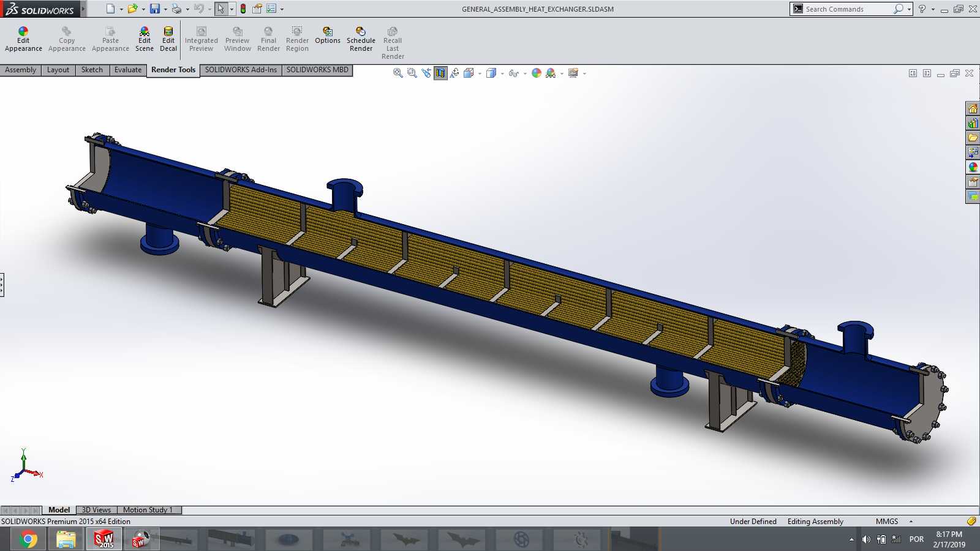Viewport: 980px width, 551px height.
Task: Expand the Save dropdown arrow
Action: click(165, 9)
